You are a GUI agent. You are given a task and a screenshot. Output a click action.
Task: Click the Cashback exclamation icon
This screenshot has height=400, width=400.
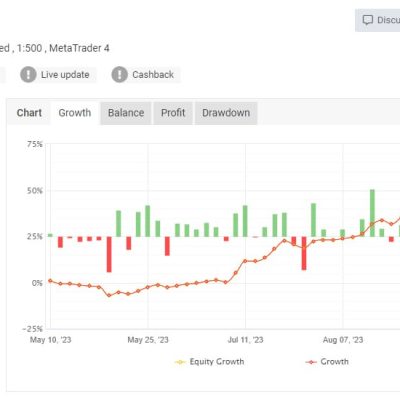(x=119, y=74)
